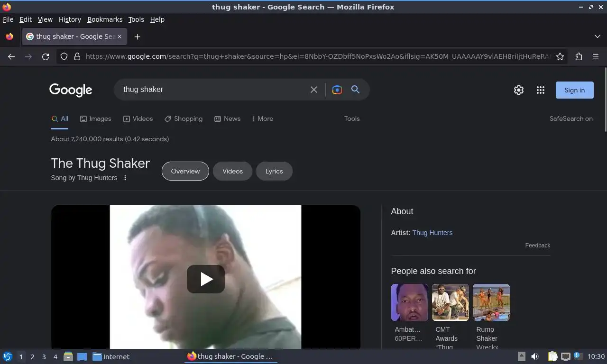Screen dimensions: 607x364
Task: Expand the More search categories
Action: (262, 118)
